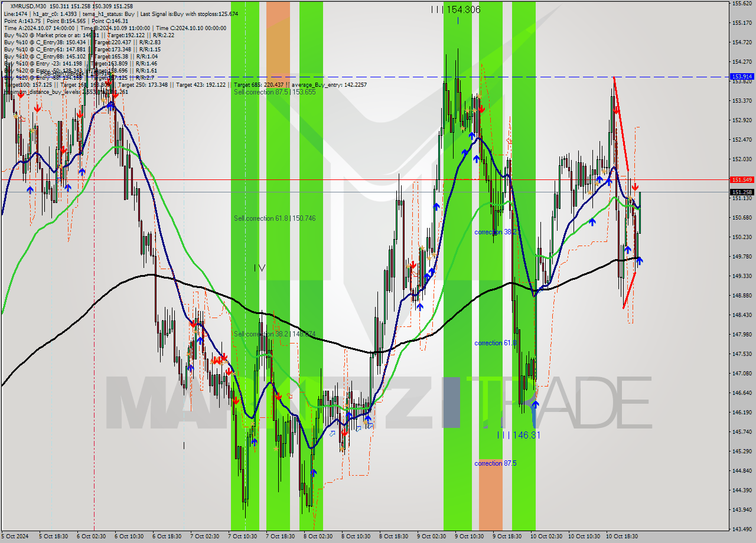This screenshot has width=756, height=543.
Task: Click the '8 Oct 18:30' time axis label
Action: click(393, 537)
